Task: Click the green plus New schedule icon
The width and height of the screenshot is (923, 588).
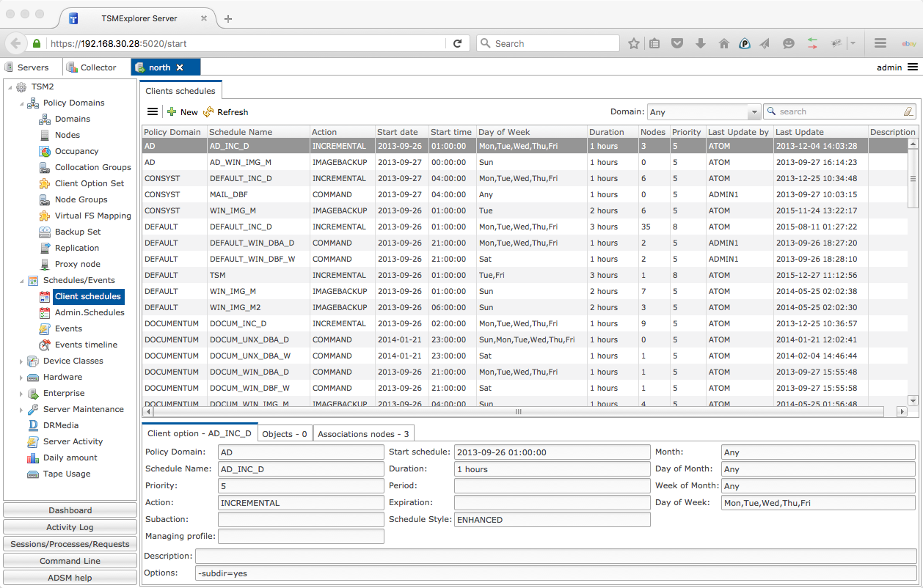Action: coord(172,112)
